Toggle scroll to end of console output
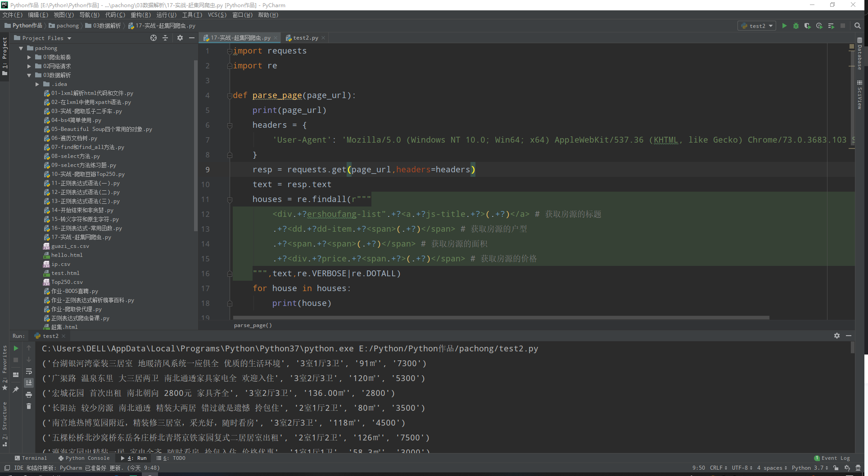This screenshot has width=868, height=476. coord(29,383)
